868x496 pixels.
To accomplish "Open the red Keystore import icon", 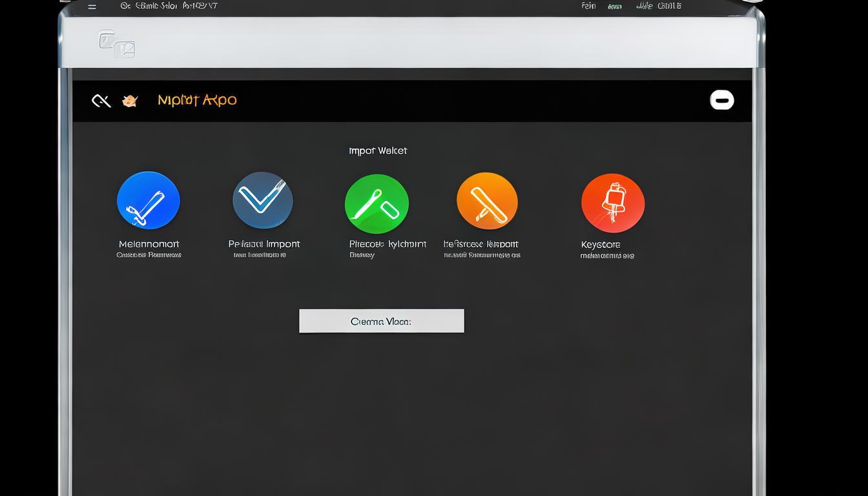I will [612, 203].
